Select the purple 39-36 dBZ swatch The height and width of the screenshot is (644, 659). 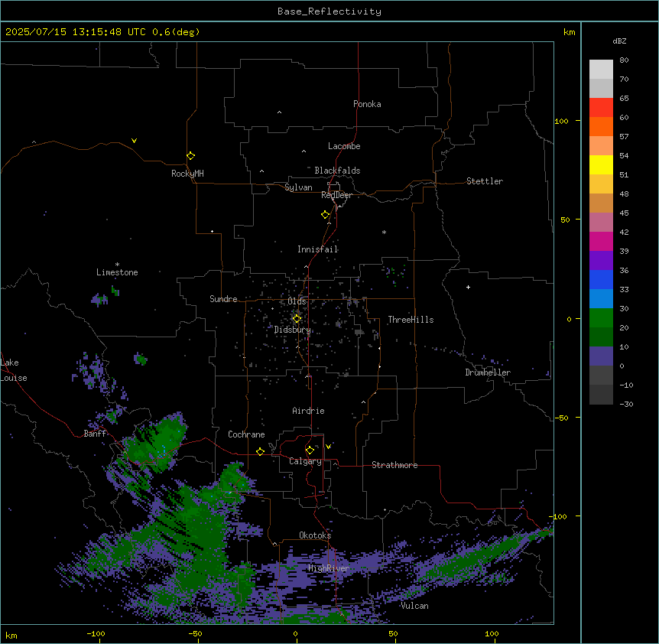(601, 261)
